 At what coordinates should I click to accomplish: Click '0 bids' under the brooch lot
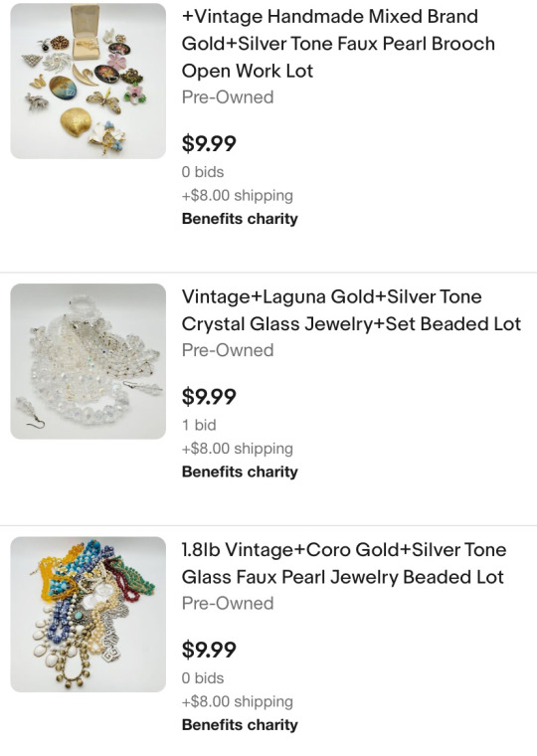tap(203, 172)
